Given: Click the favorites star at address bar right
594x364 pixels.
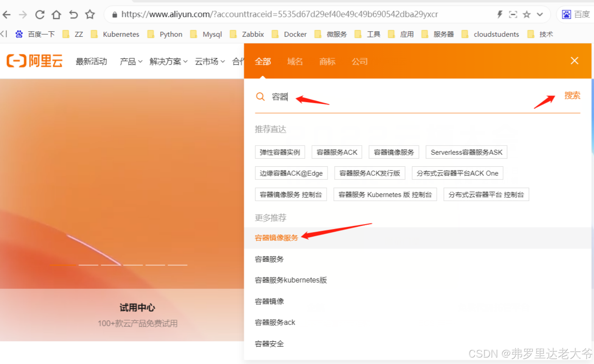Looking at the screenshot, I should tap(527, 15).
